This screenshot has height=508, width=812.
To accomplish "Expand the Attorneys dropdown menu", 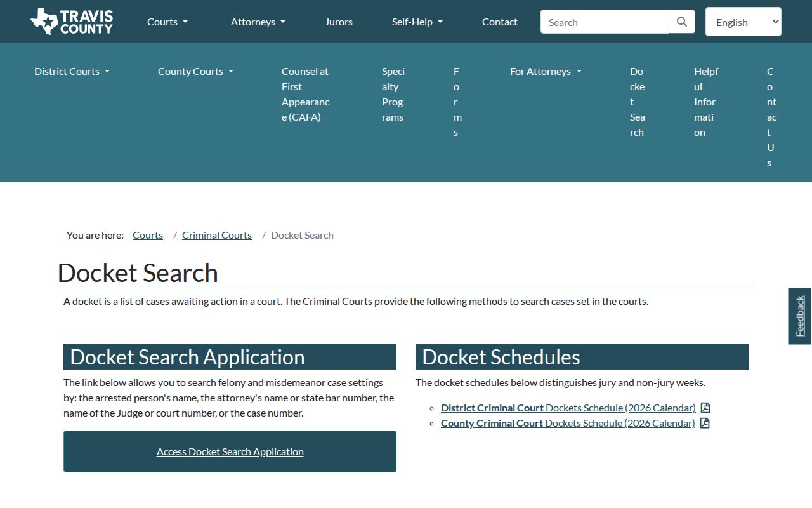I will pyautogui.click(x=258, y=22).
